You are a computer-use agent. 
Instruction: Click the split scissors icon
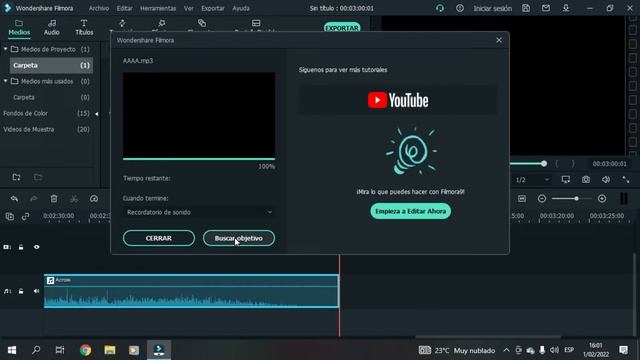(x=74, y=199)
